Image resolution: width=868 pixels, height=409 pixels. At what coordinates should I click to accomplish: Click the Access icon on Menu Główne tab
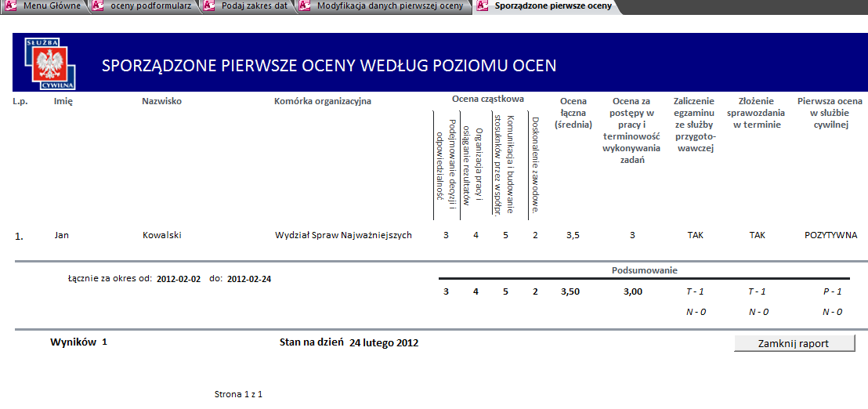pyautogui.click(x=11, y=6)
